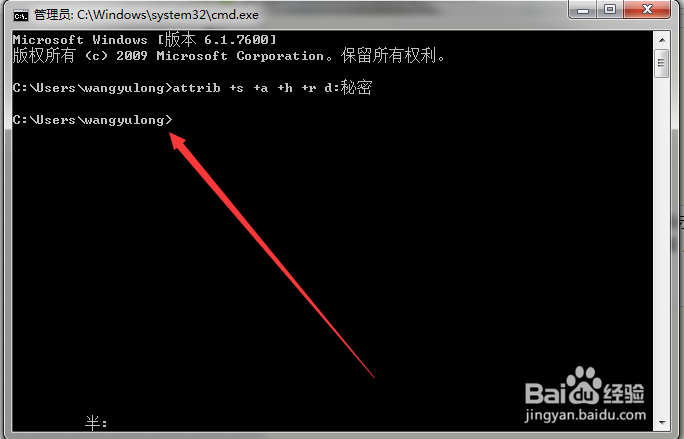Click the scrollbar down arrow
The image size is (684, 439).
pyautogui.click(x=662, y=422)
